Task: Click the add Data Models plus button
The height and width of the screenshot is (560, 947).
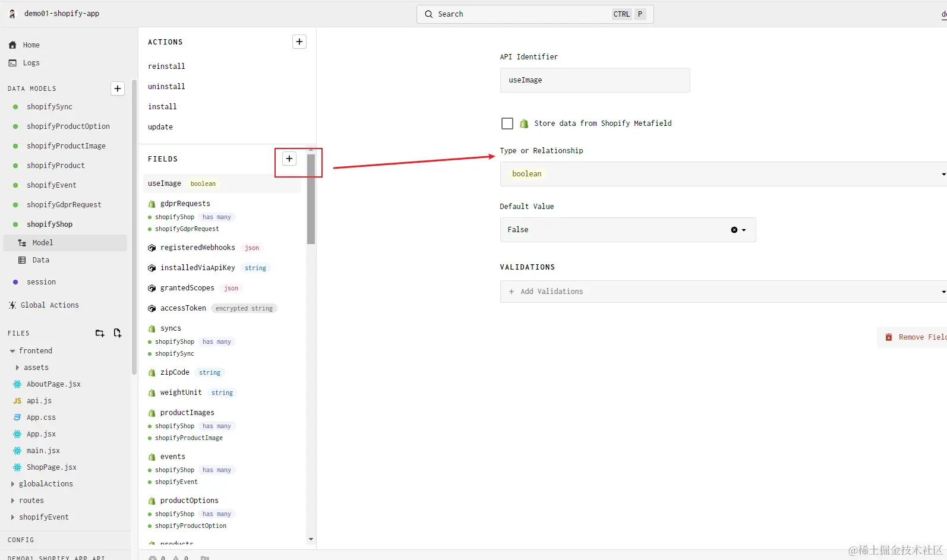Action: point(118,88)
